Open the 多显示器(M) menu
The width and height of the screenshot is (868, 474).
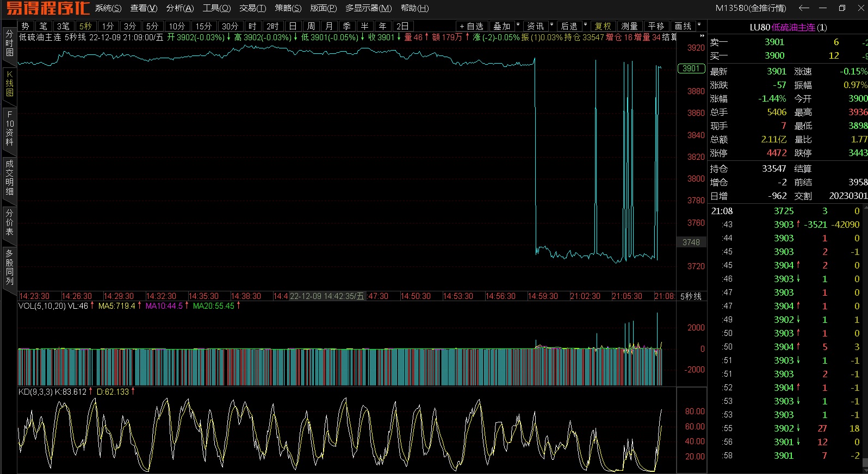tap(368, 8)
